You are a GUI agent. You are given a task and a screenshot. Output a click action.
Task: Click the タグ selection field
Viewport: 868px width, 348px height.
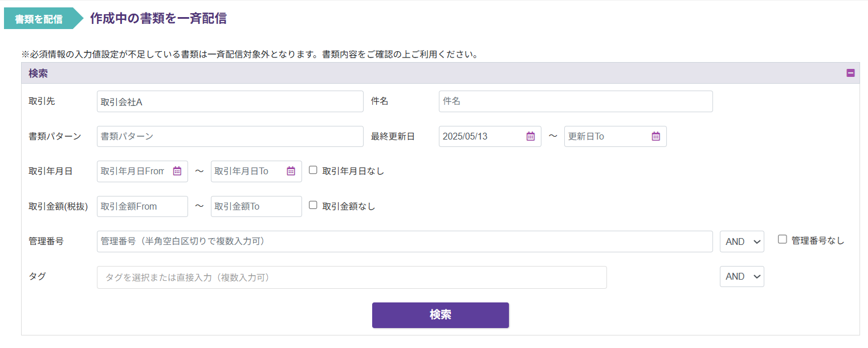coord(351,277)
